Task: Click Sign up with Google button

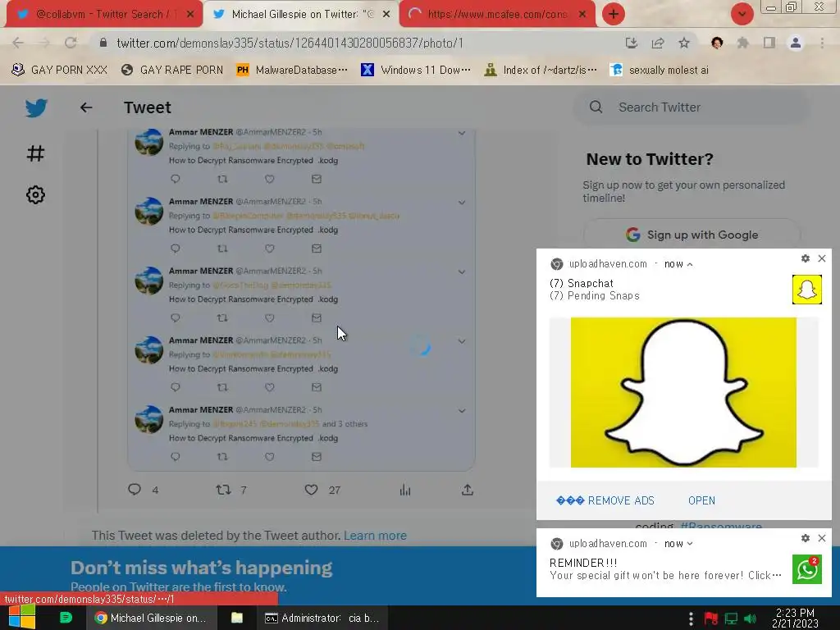Action: 692,235
